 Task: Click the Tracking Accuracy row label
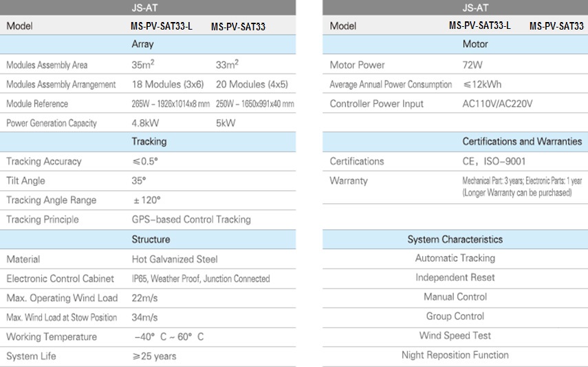43,161
